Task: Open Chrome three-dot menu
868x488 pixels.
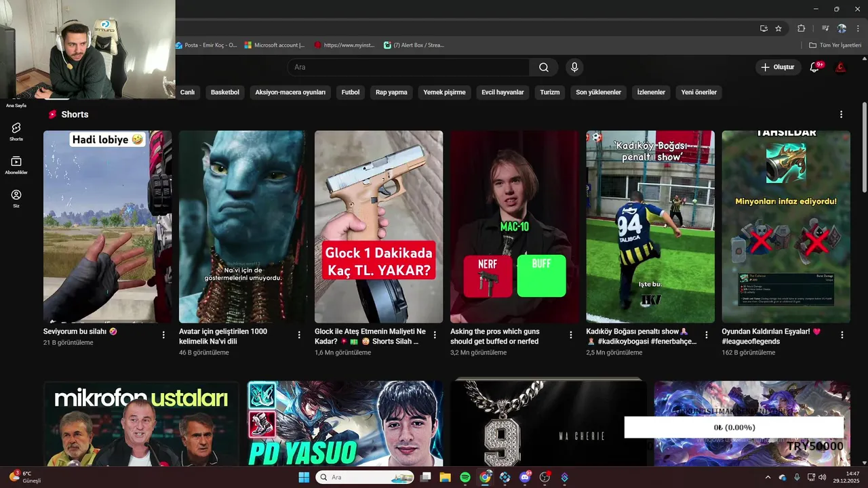Action: [858, 28]
